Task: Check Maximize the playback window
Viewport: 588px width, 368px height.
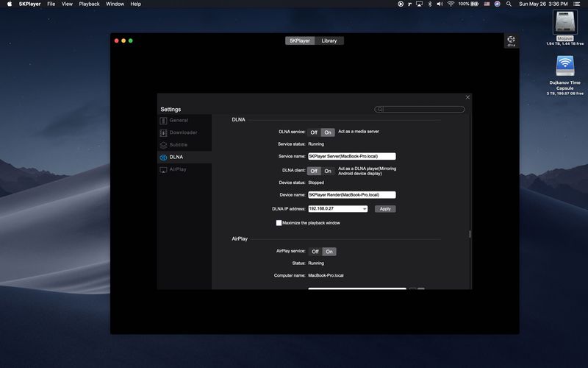Action: coord(279,223)
